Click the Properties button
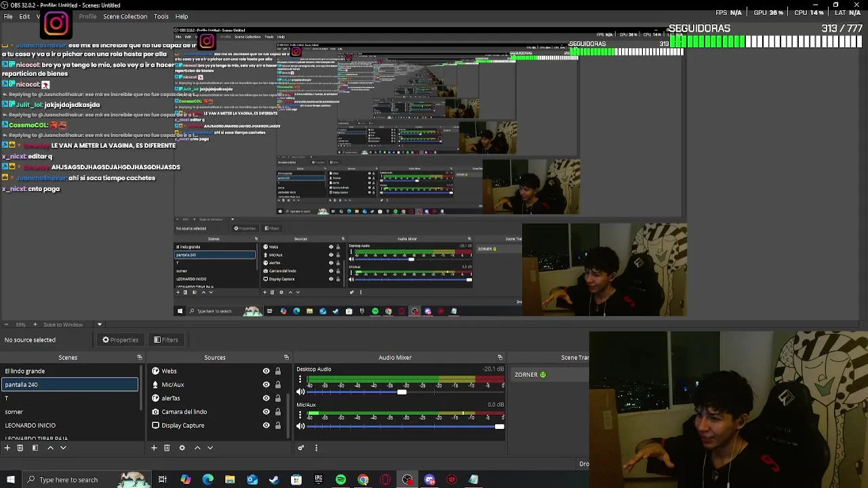Viewport: 868px width, 488px height. click(x=120, y=340)
